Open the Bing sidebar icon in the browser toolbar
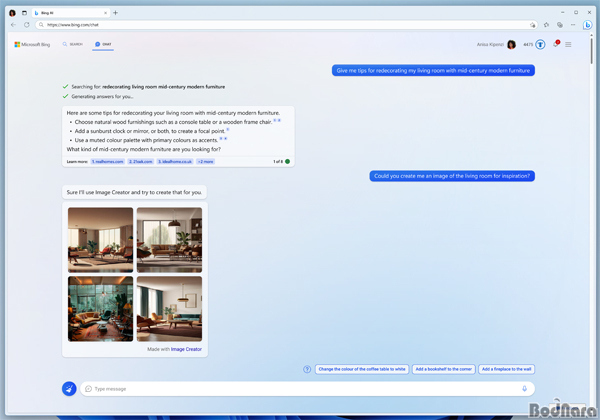This screenshot has height=420, width=600. tap(587, 25)
